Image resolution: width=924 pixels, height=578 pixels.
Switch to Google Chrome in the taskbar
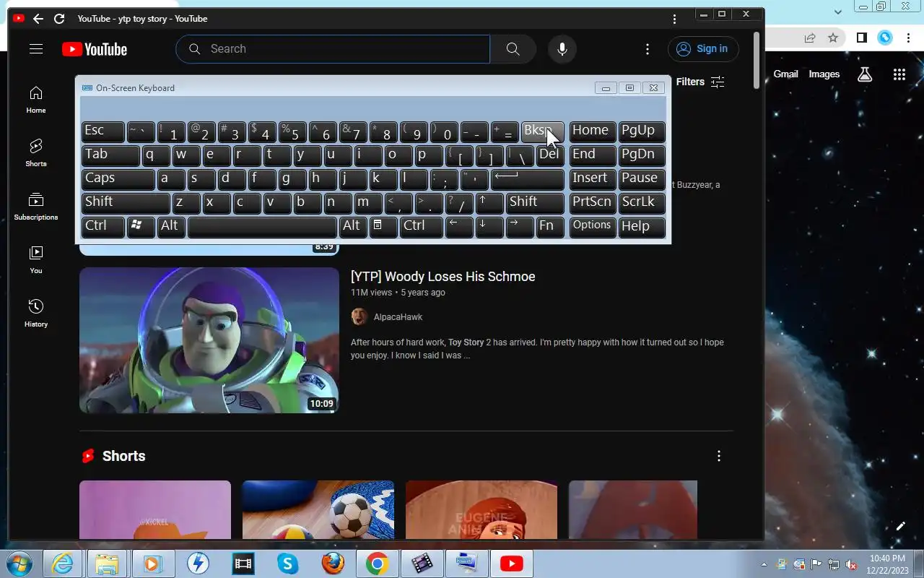[x=377, y=564]
